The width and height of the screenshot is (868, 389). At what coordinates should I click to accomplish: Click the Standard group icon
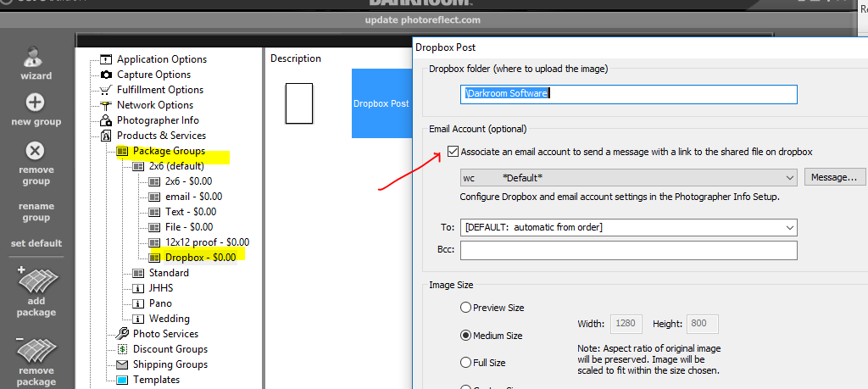(138, 273)
